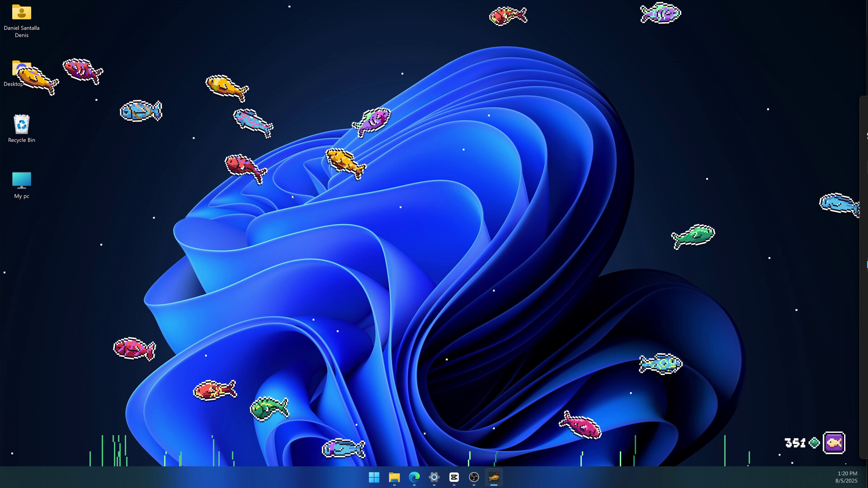The width and height of the screenshot is (868, 488).
Task: Click the red fish at the top center
Action: (x=508, y=15)
